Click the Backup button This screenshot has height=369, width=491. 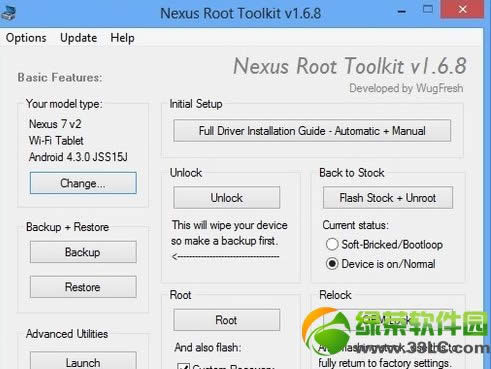pyautogui.click(x=83, y=252)
